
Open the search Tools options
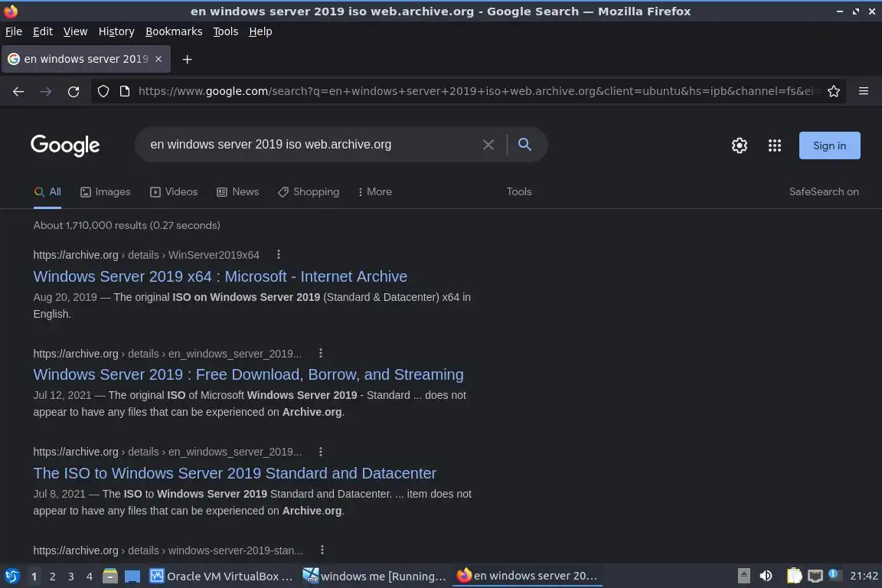(x=518, y=192)
